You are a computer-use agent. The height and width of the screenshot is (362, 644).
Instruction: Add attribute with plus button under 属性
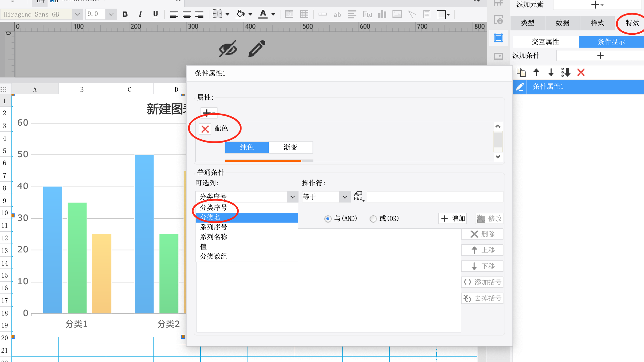coord(209,113)
